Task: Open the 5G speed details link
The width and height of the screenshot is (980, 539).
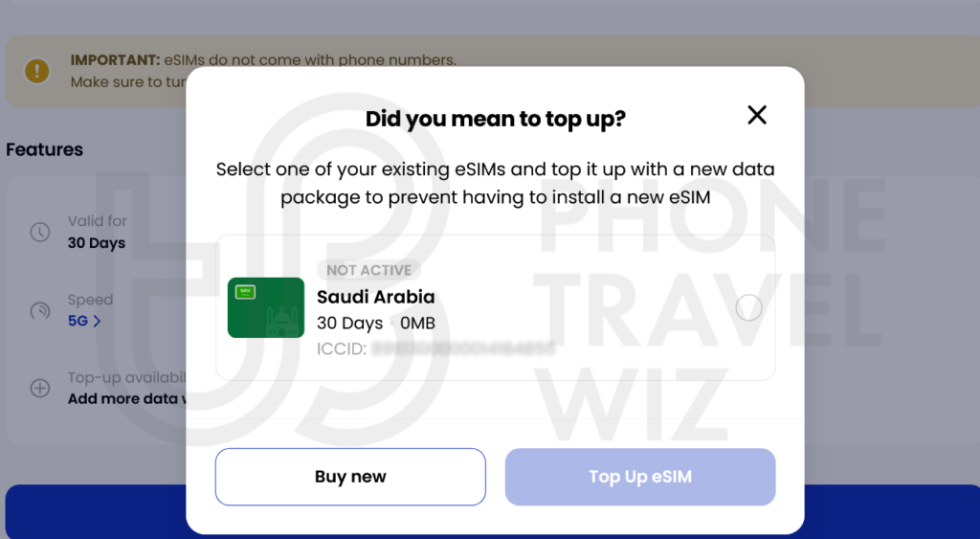Action: pyautogui.click(x=84, y=322)
